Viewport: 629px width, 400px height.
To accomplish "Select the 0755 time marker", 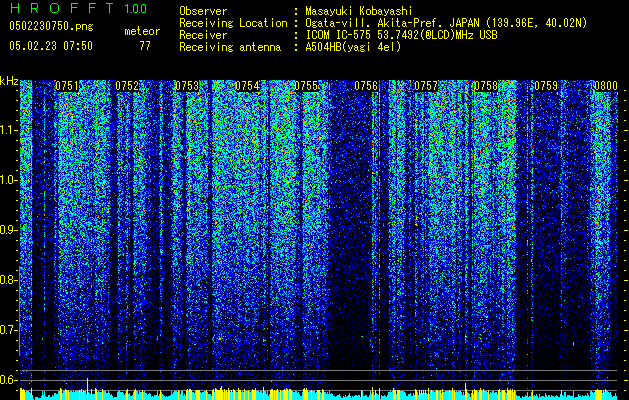I will 306,86.
